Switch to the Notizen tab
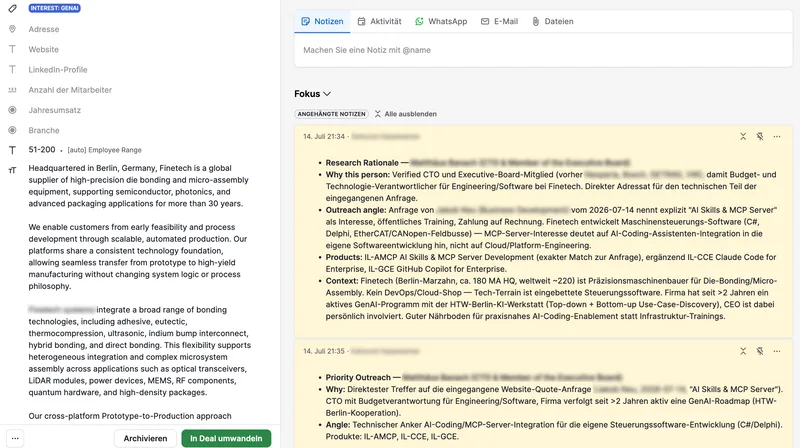 pos(322,21)
